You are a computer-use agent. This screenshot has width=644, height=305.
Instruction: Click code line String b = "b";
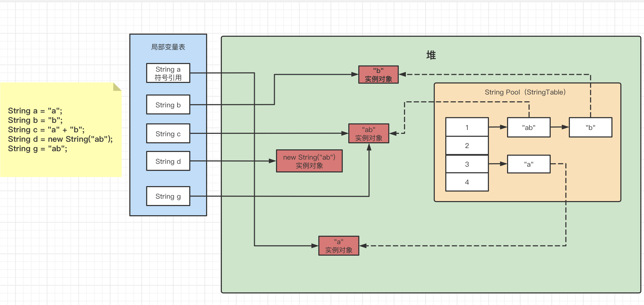(35, 120)
